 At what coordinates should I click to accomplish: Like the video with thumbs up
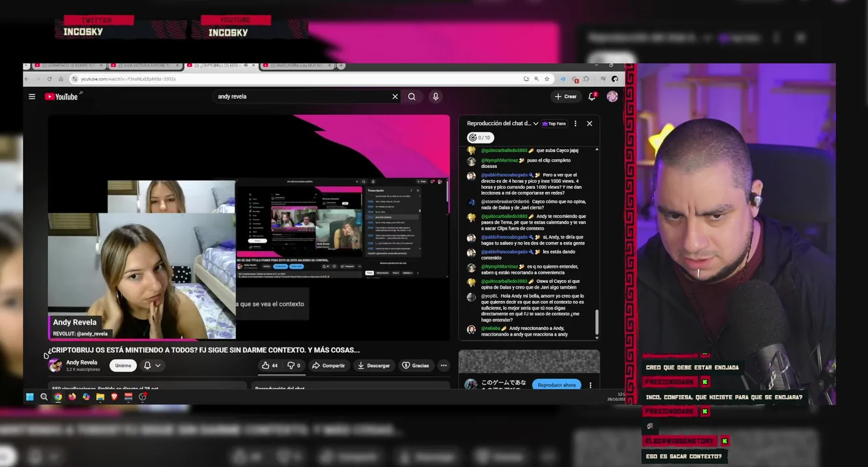tap(269, 366)
